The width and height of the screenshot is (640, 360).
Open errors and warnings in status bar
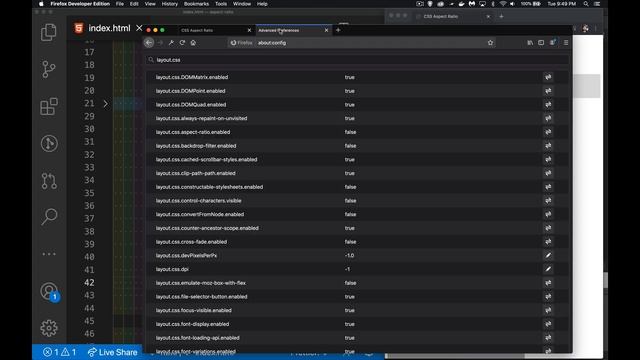(60, 352)
